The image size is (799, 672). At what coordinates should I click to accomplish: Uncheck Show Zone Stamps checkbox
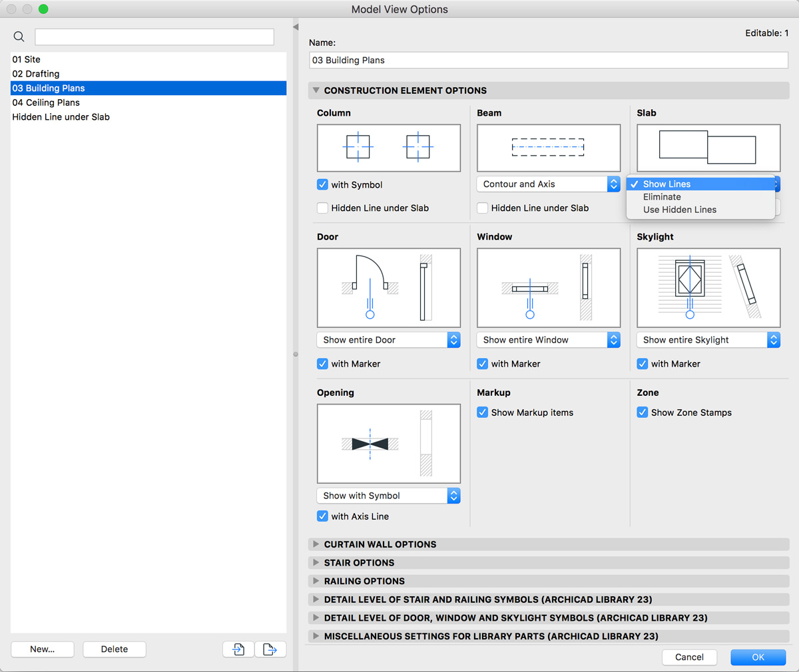tap(643, 413)
